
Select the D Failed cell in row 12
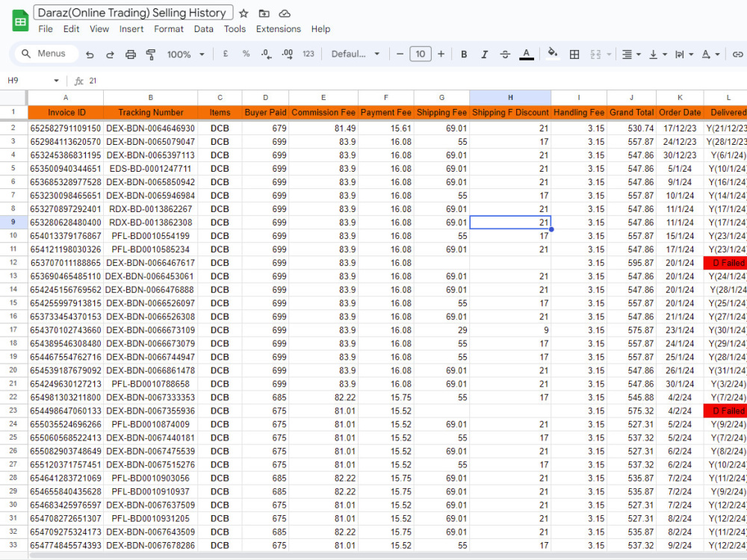(x=725, y=263)
